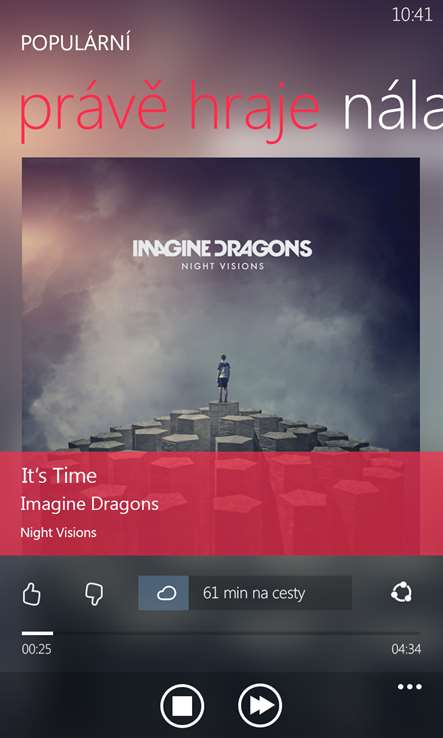Open the album name Night Visions
Image resolution: width=443 pixels, height=738 pixels.
coord(58,533)
